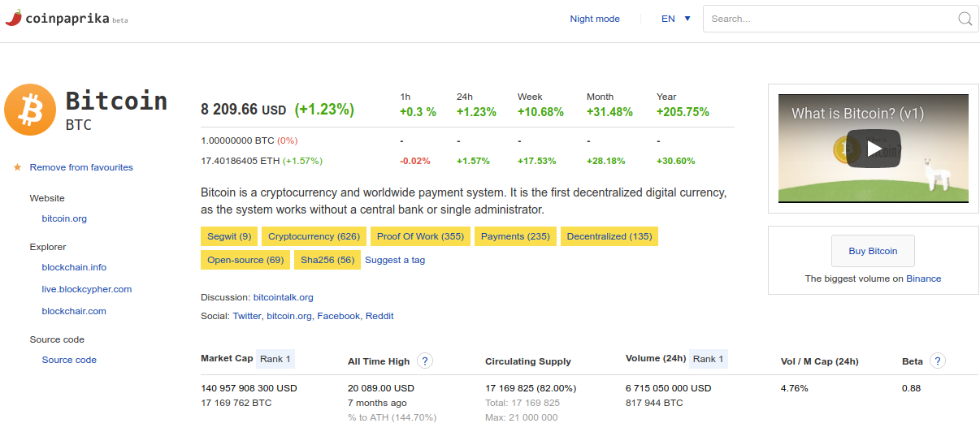Image resolution: width=980 pixels, height=432 pixels.
Task: Click circulating supply 17 169 825 (82.00%)
Action: coord(531,388)
